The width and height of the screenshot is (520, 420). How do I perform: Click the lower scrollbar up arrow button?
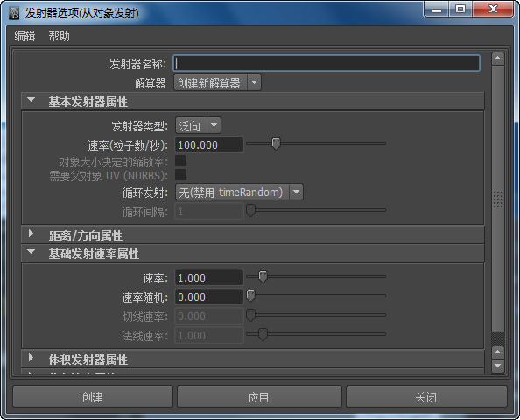[497, 353]
